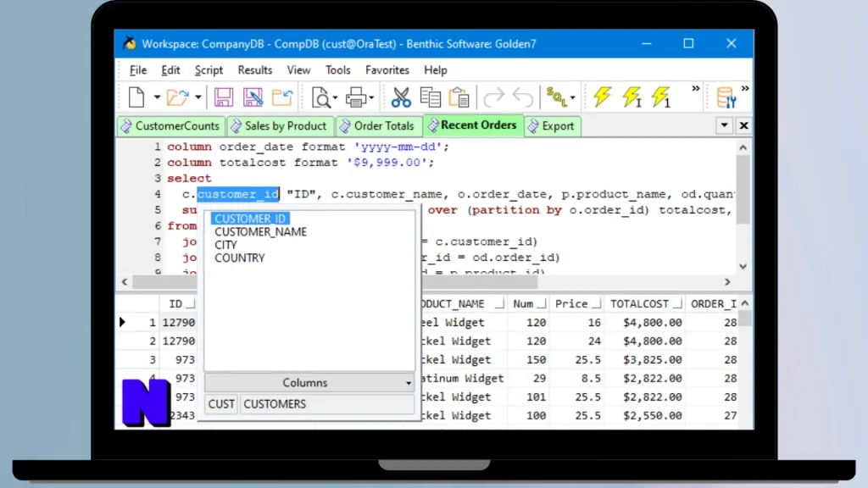The image size is (868, 488).
Task: Click the lightning bolt with 1 icon
Action: click(661, 97)
